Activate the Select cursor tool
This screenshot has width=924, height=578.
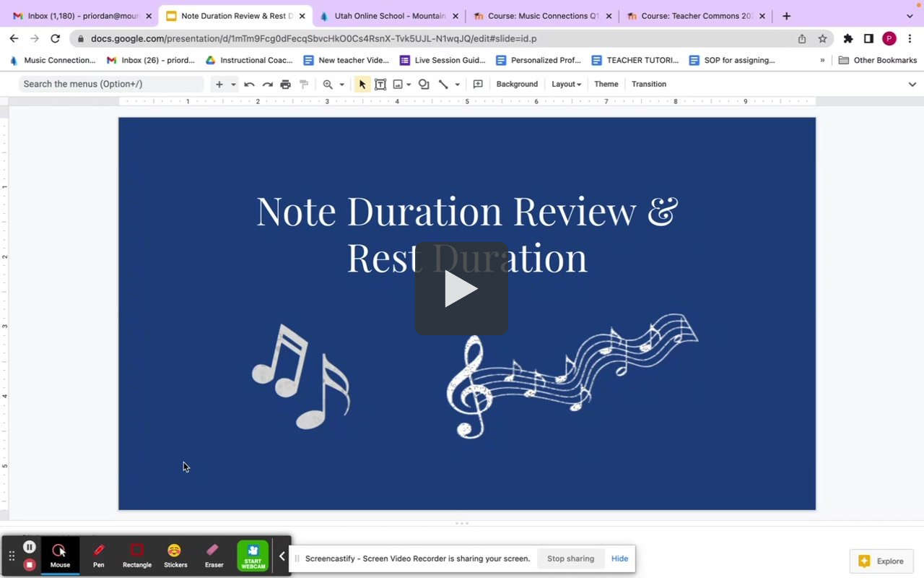point(361,84)
